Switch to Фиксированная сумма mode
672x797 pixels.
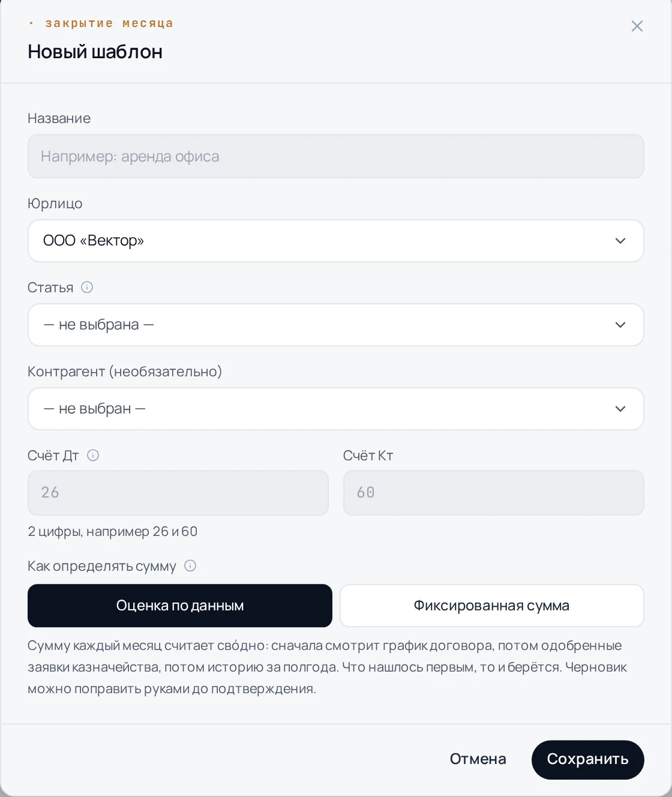click(x=492, y=606)
